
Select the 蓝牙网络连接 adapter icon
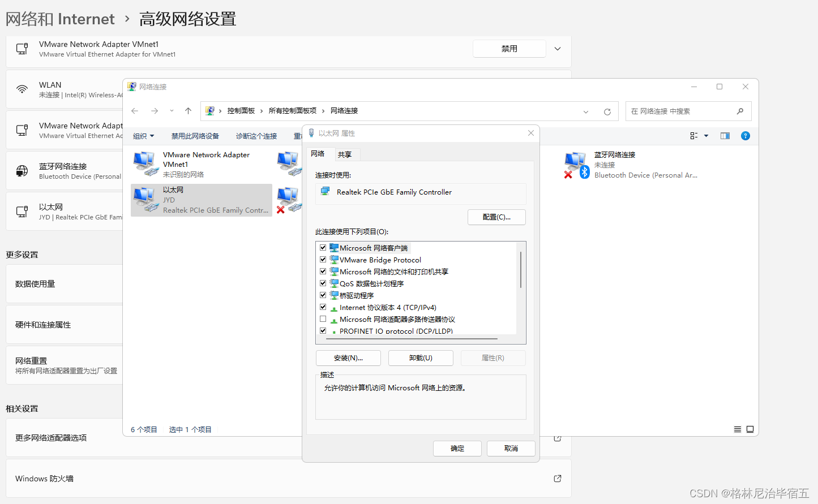pyautogui.click(x=577, y=165)
